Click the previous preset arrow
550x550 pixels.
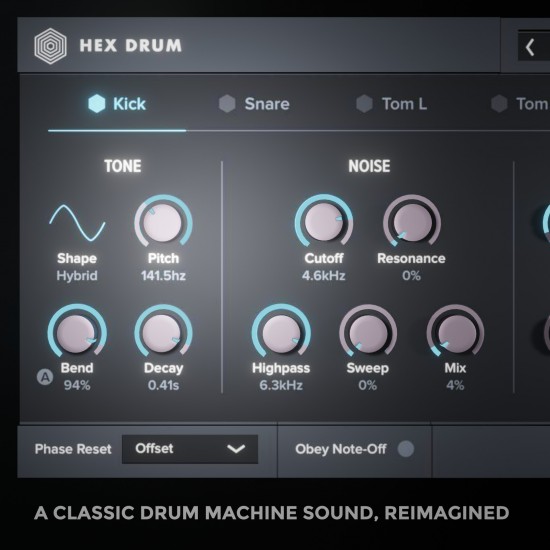tap(530, 47)
